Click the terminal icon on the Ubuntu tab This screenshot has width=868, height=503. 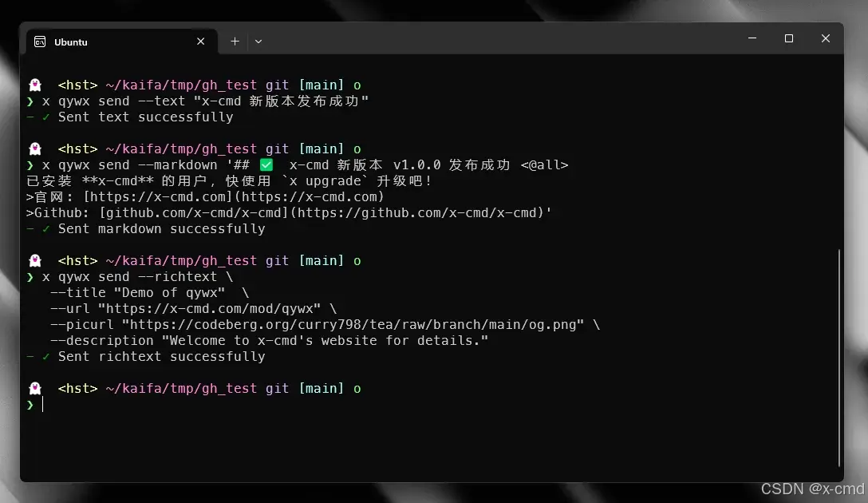(x=40, y=42)
